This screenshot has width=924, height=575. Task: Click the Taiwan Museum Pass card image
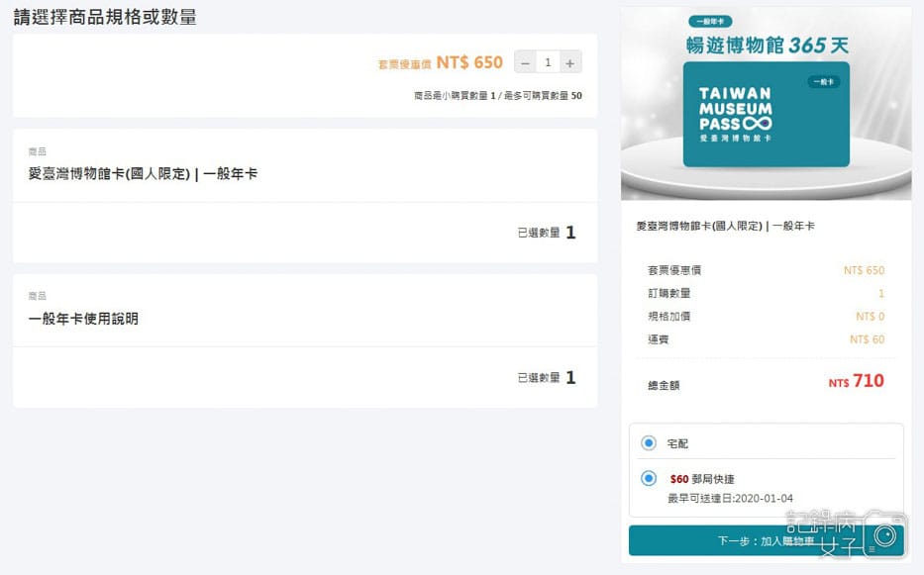tap(766, 115)
